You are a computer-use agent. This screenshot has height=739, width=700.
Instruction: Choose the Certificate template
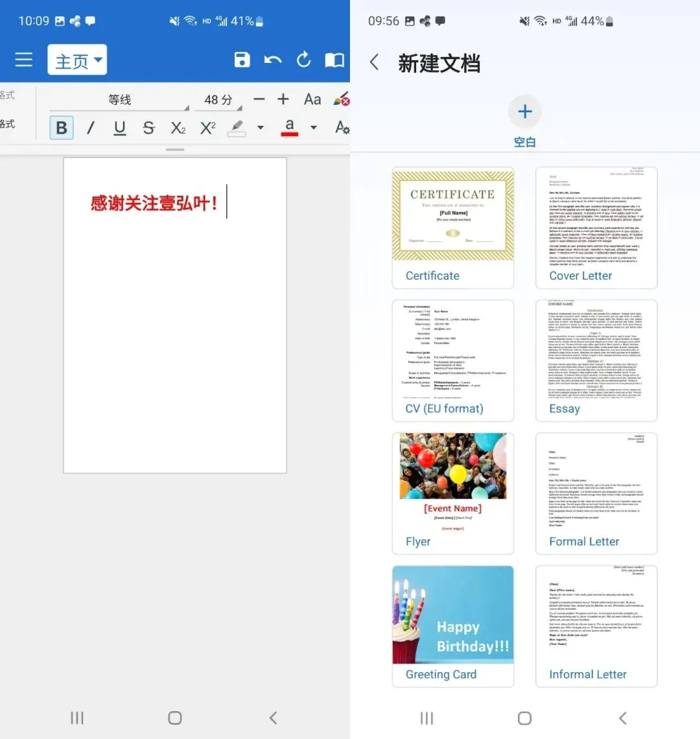[x=452, y=228]
